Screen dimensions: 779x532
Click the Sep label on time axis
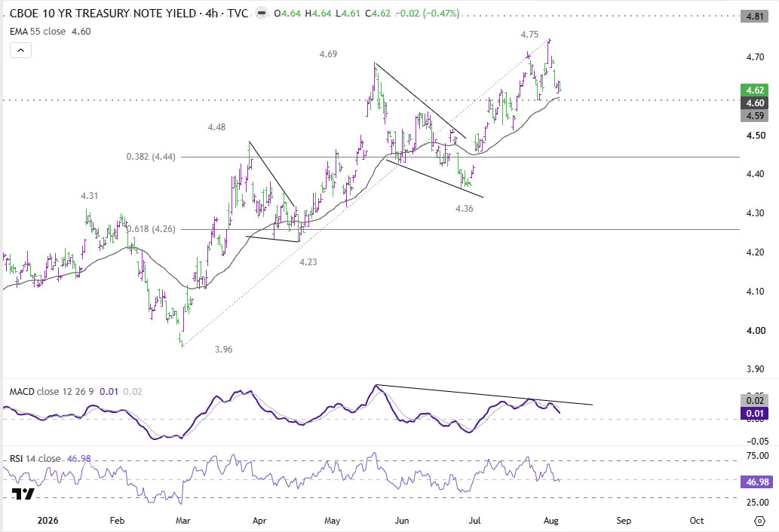[624, 521]
